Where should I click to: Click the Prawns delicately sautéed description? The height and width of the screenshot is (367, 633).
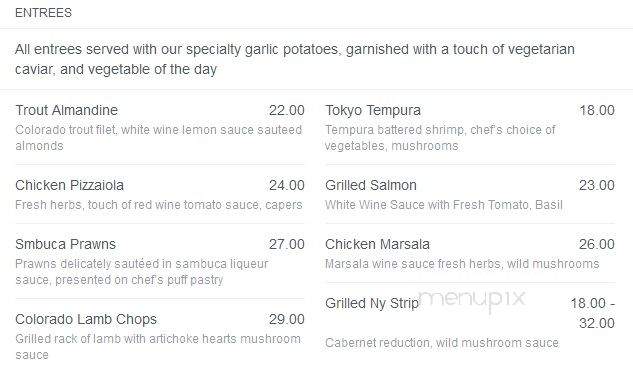tap(142, 272)
